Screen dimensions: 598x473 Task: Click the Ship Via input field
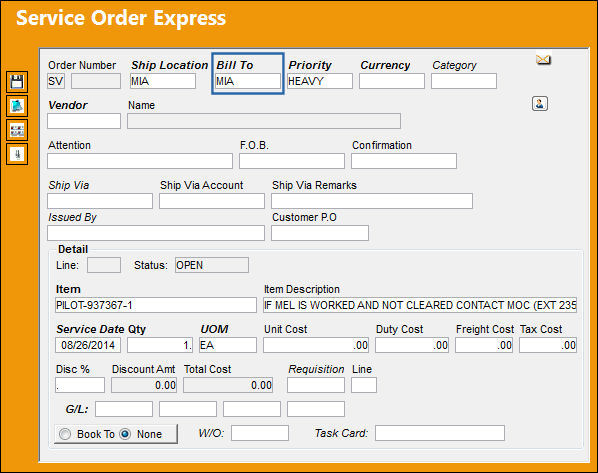[x=100, y=201]
